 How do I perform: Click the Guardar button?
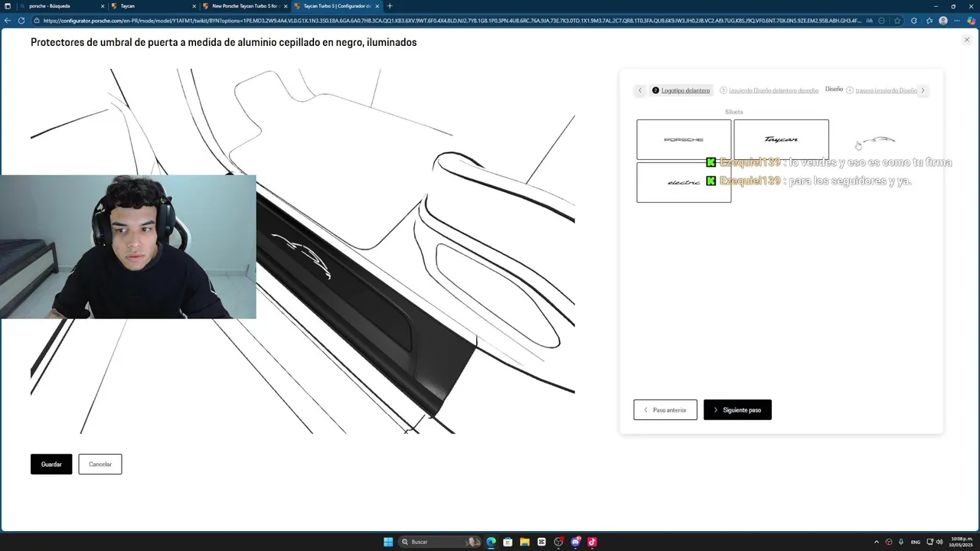[51, 464]
